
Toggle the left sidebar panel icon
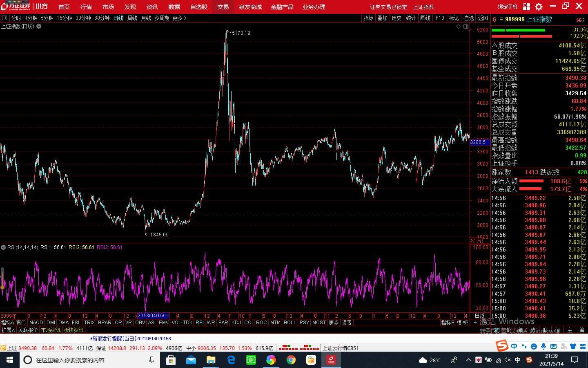(x=5, y=18)
